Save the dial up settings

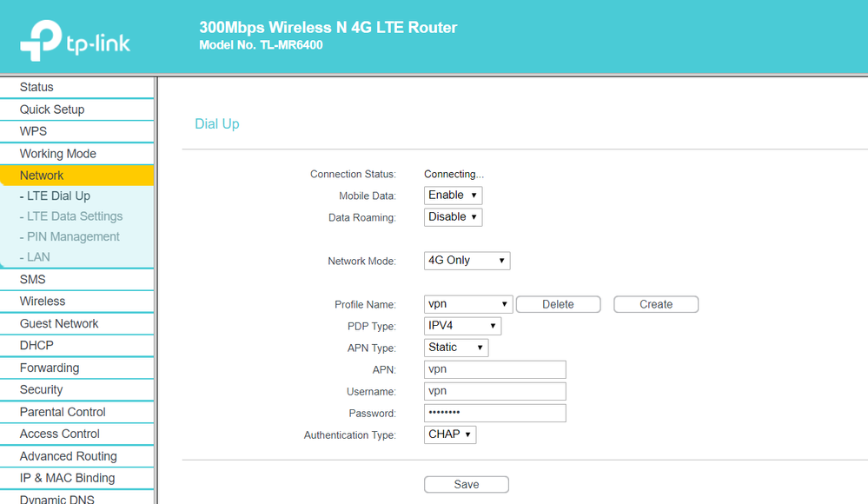click(x=466, y=485)
